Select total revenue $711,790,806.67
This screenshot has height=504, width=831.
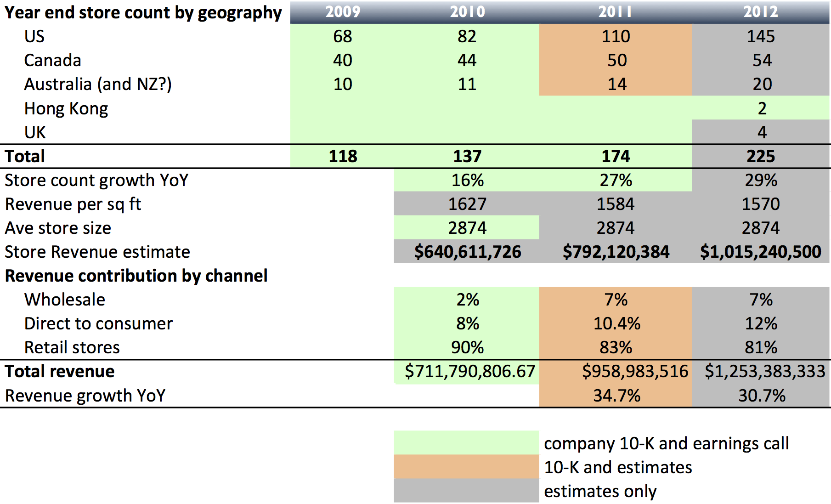click(x=470, y=371)
